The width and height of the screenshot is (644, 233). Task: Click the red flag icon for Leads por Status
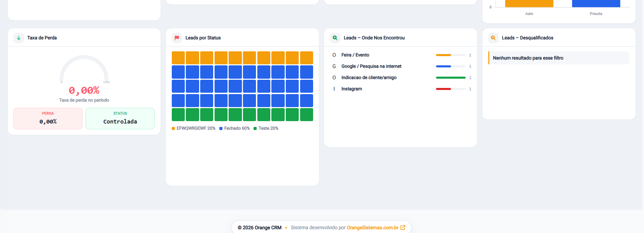click(177, 38)
